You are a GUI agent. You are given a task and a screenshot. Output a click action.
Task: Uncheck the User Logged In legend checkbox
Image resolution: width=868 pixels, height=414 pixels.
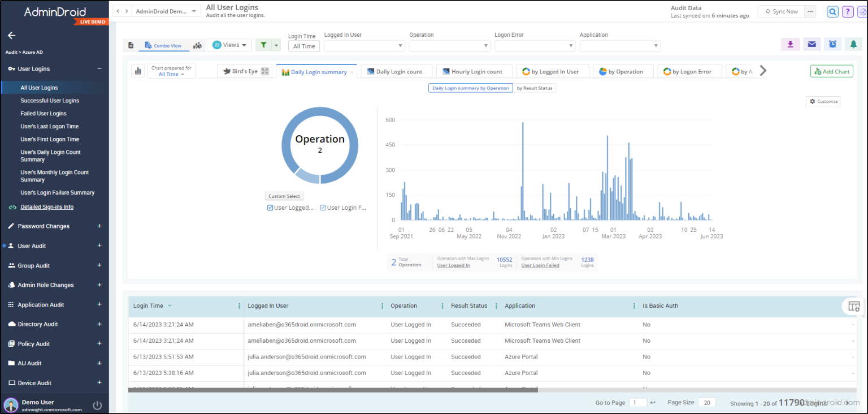click(270, 208)
